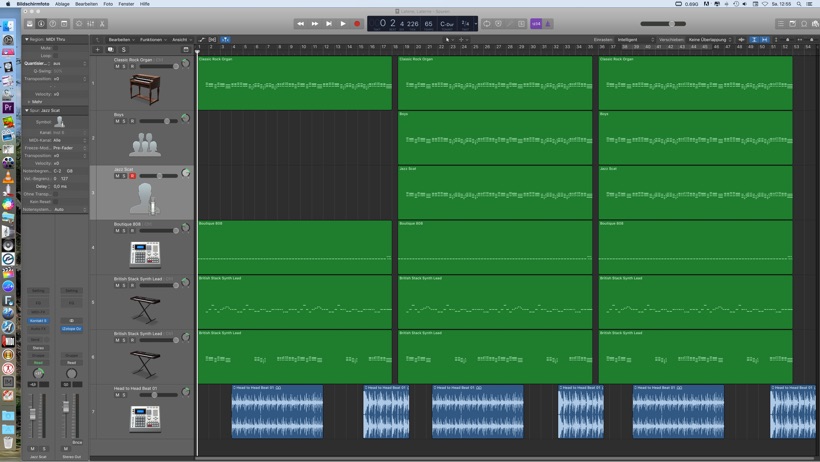
Task: Open the LCD display mode dropdown arrow
Action: coord(475,24)
